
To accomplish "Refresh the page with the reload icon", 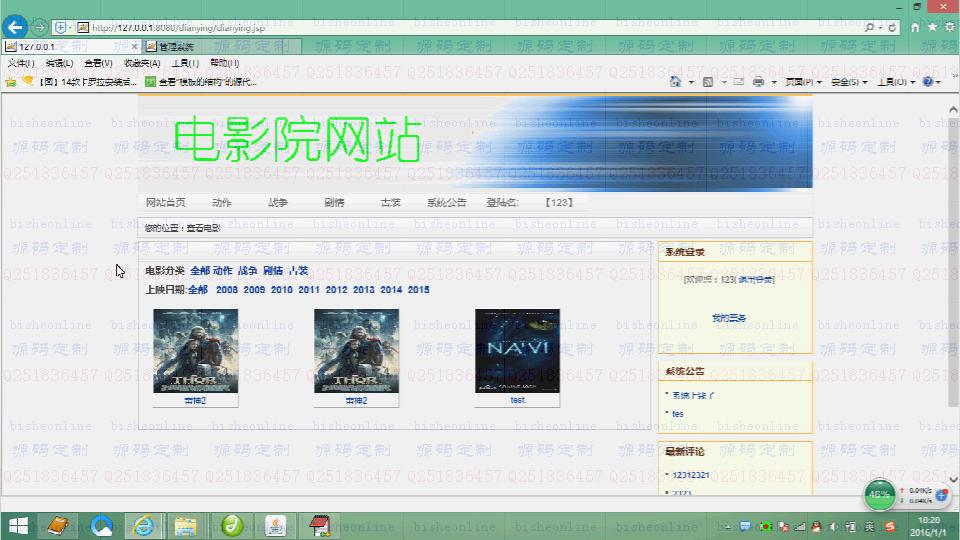I will click(892, 28).
